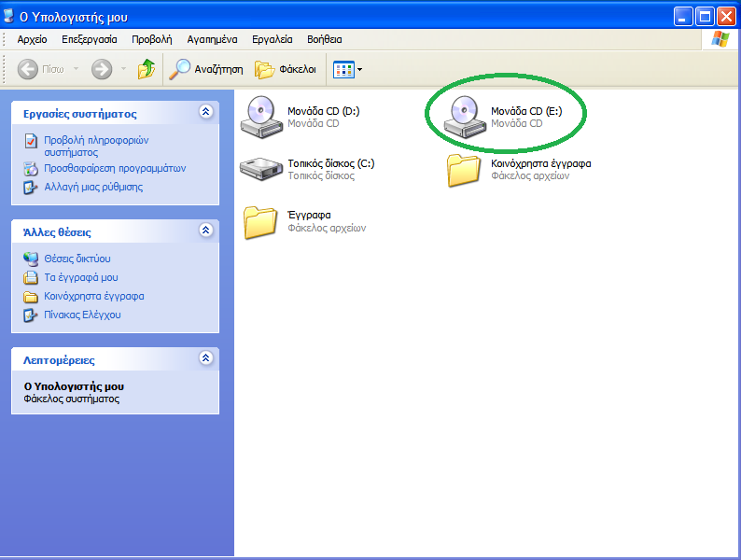Image resolution: width=741 pixels, height=560 pixels.
Task: Select the CD drive (E:) icon
Action: tap(465, 118)
